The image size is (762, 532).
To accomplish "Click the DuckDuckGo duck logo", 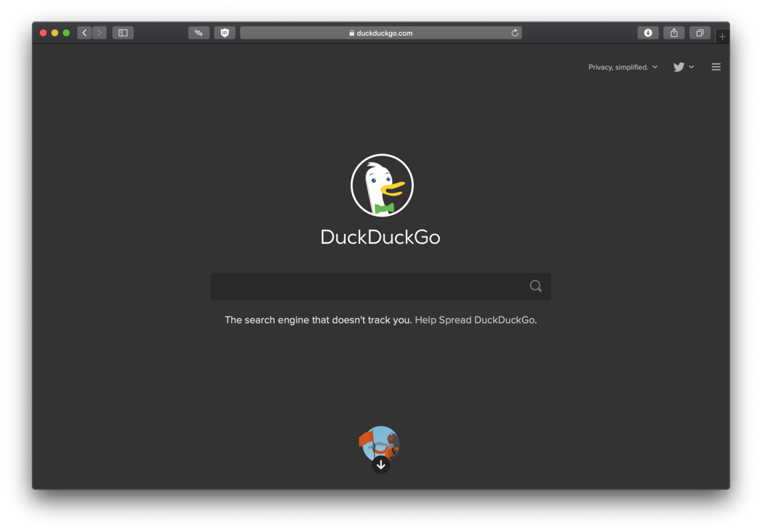I will click(x=382, y=186).
